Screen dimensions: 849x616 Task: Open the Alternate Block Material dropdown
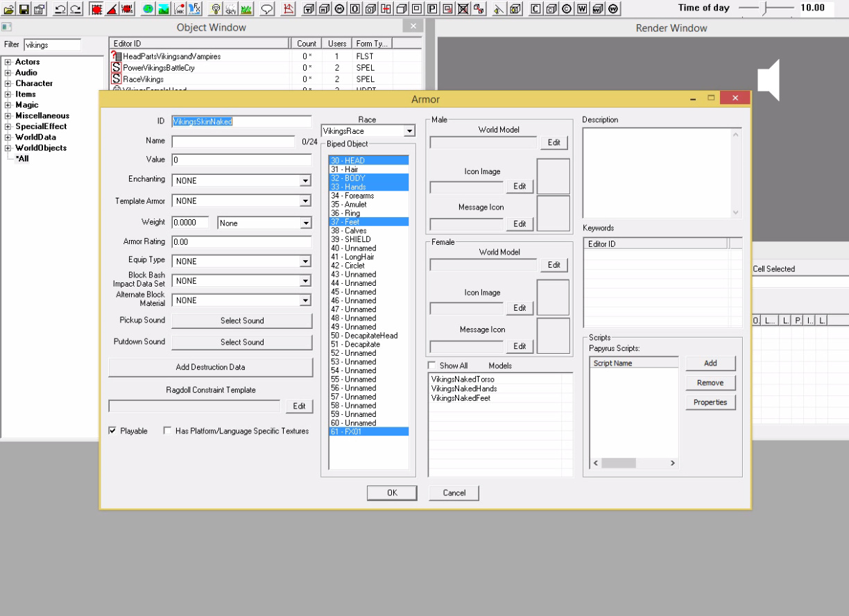point(305,300)
